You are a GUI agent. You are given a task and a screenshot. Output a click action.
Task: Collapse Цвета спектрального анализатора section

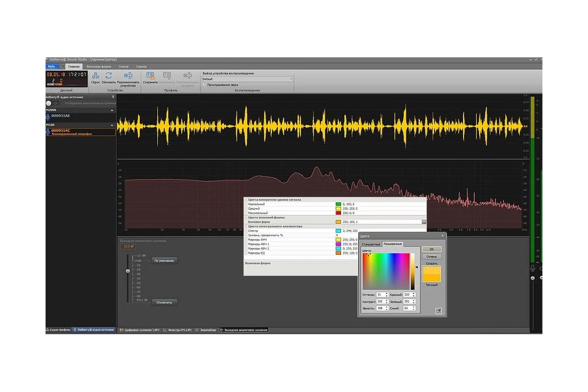point(245,226)
